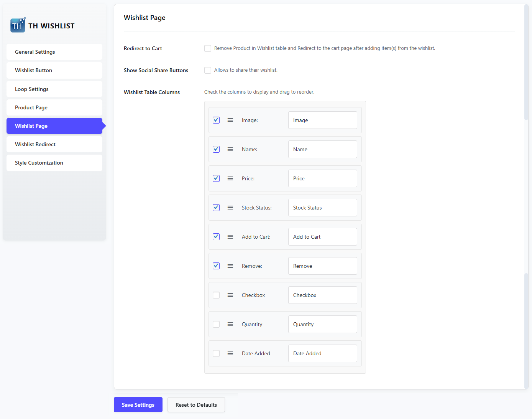Click the drag handle for Name row
Viewport: 532px width, 419px height.
(230, 149)
